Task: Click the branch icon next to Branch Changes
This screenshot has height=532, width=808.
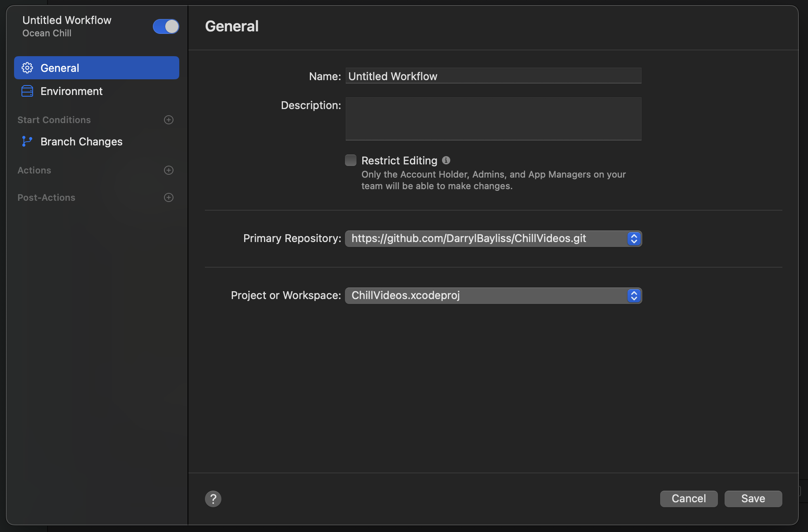Action: [x=27, y=141]
